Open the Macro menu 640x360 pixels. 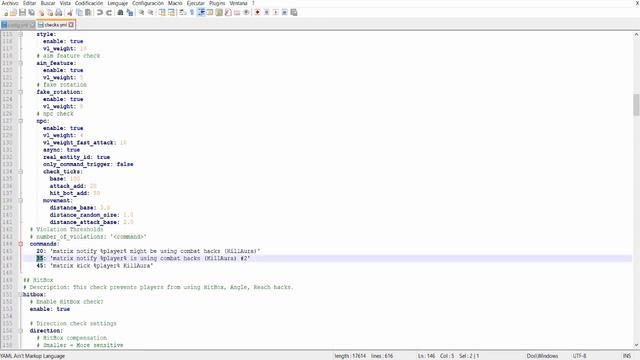tap(175, 3)
